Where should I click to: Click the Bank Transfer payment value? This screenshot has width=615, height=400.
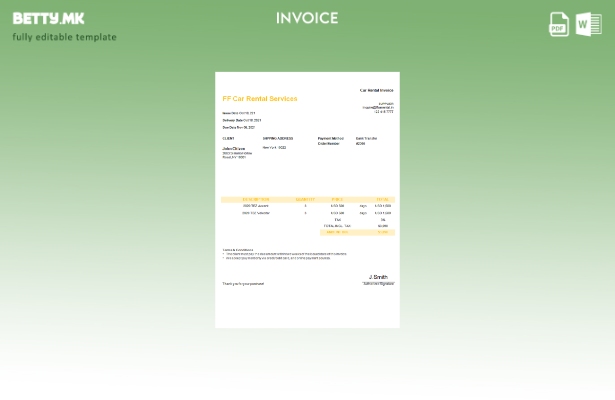pyautogui.click(x=366, y=138)
